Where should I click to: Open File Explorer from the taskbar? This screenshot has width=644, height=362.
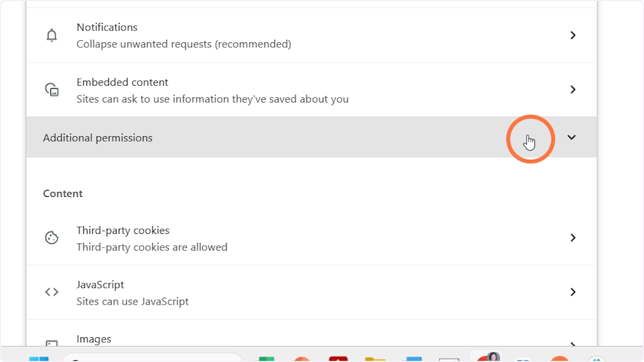click(375, 358)
